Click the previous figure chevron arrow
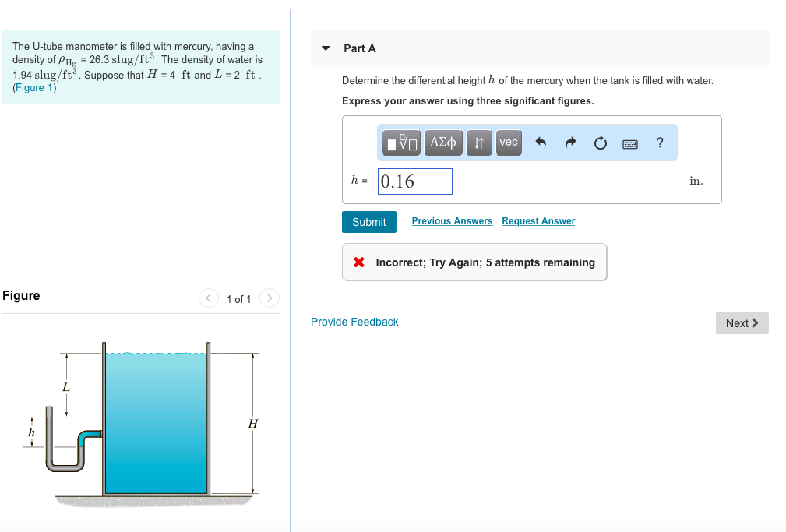This screenshot has width=786, height=532. [x=208, y=298]
